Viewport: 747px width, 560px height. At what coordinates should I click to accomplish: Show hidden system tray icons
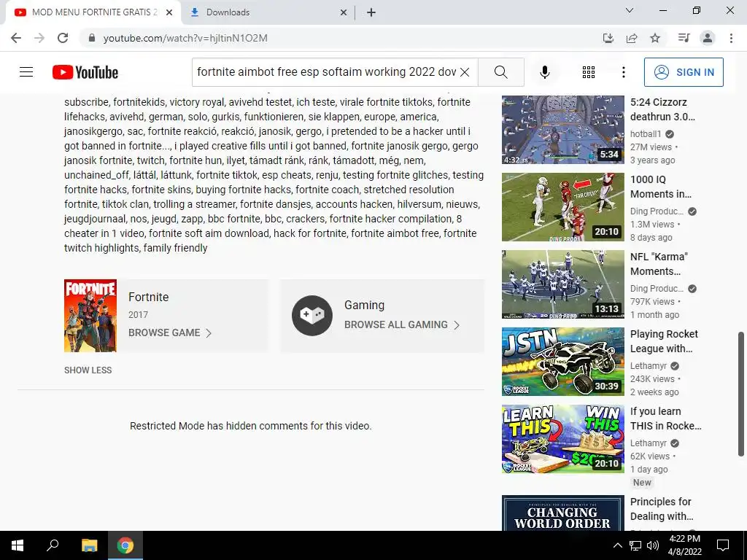point(617,545)
